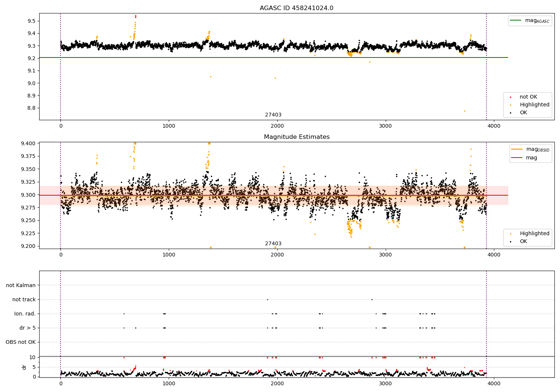The image size is (560, 392).
Task: Click the green mag AGASC legend line
Action: pos(516,21)
